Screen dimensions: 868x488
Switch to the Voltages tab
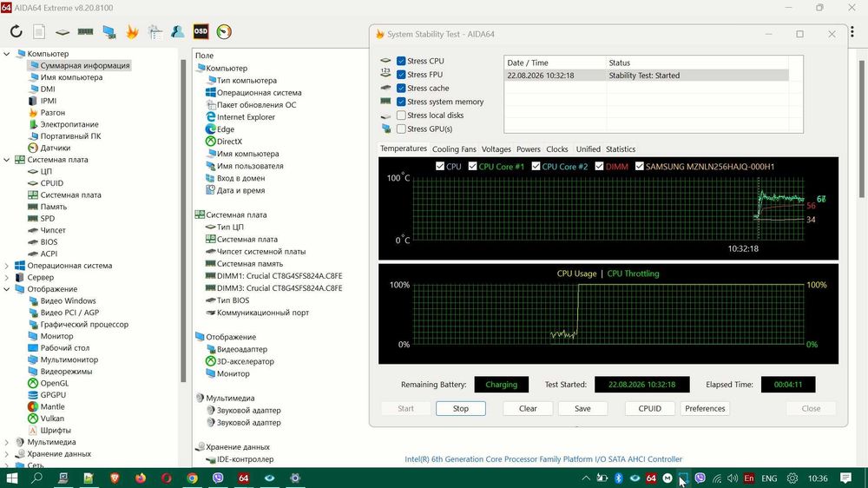[x=496, y=149]
